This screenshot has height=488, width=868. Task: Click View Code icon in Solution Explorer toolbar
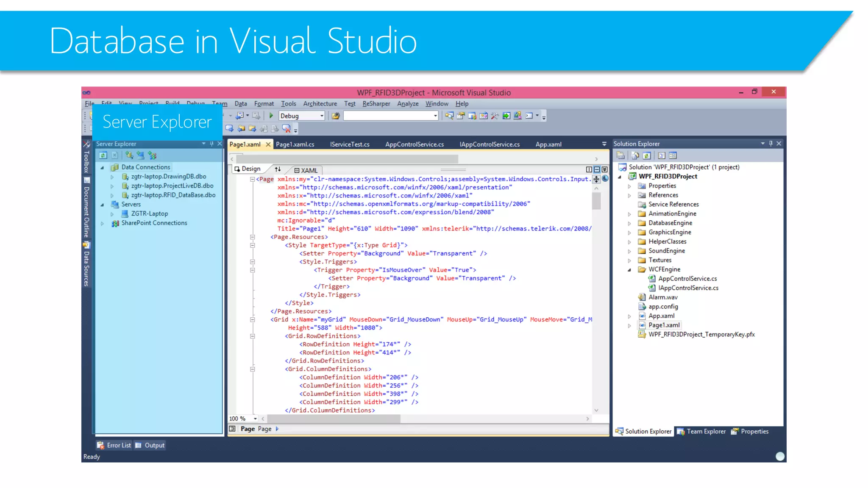tap(662, 155)
